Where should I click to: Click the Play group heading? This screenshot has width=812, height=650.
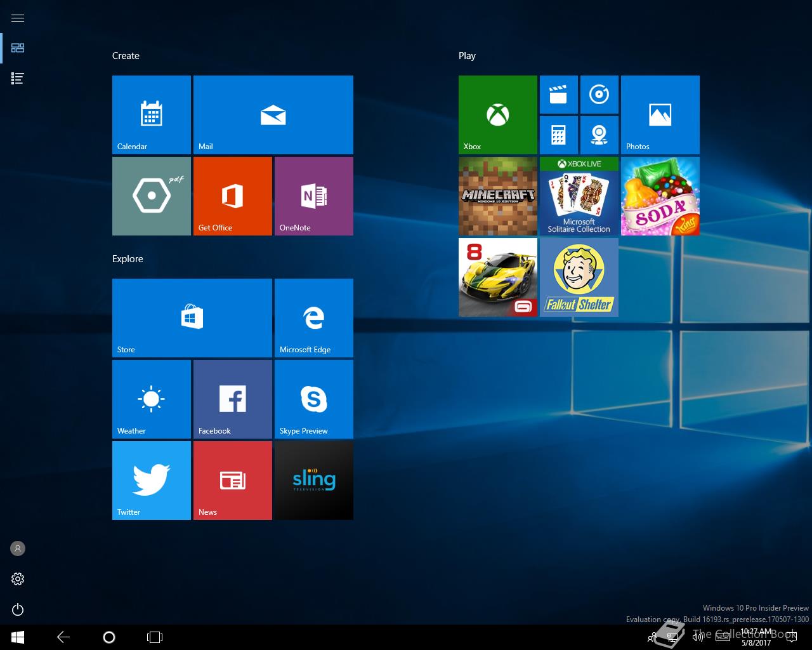[467, 56]
